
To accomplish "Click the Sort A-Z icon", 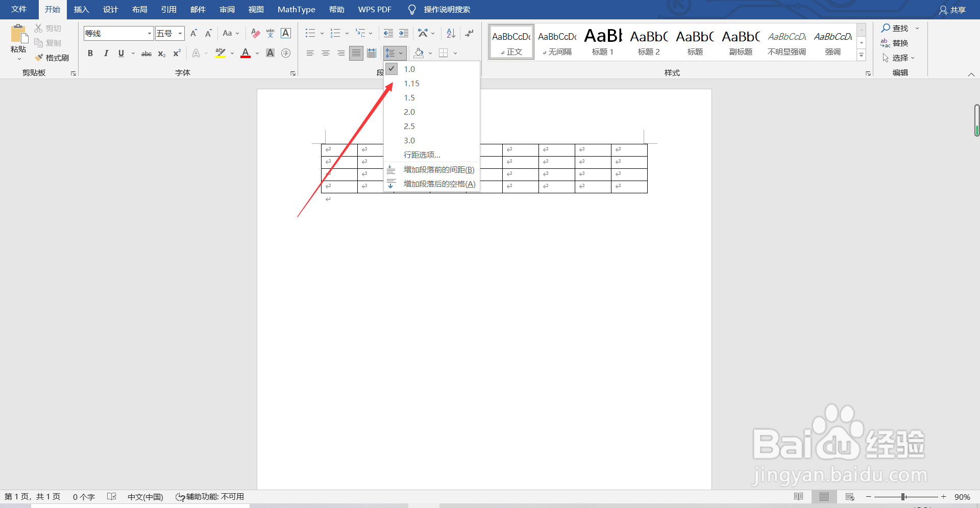I will coord(451,33).
